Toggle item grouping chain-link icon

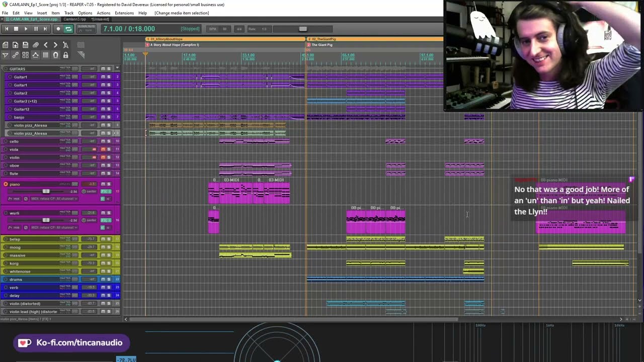[16, 55]
